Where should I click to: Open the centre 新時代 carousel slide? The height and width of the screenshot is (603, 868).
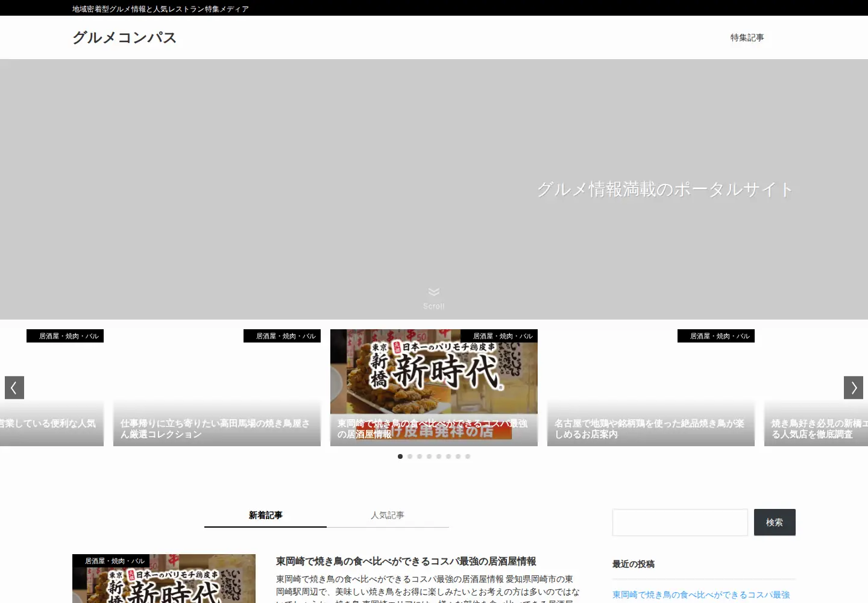(x=434, y=388)
